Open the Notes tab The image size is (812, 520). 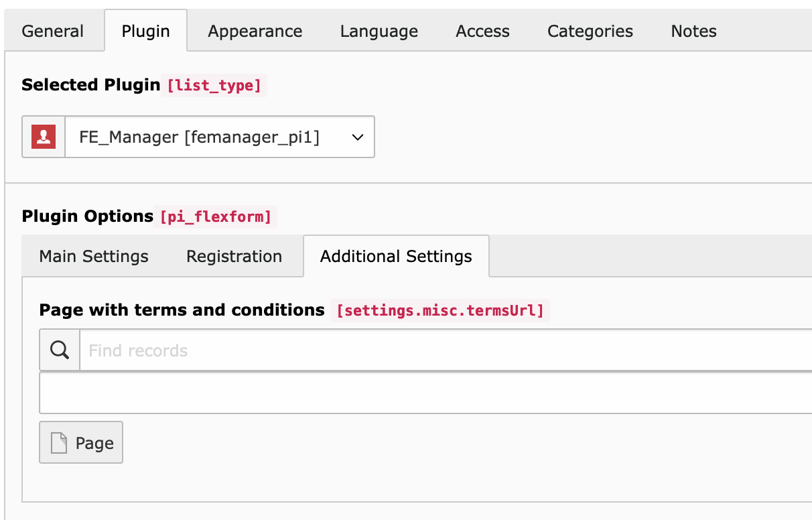[x=693, y=31]
